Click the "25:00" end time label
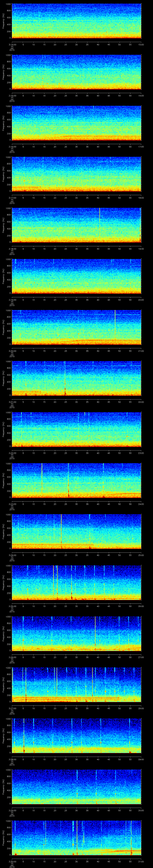The height and width of the screenshot is (868, 153). click(141, 555)
